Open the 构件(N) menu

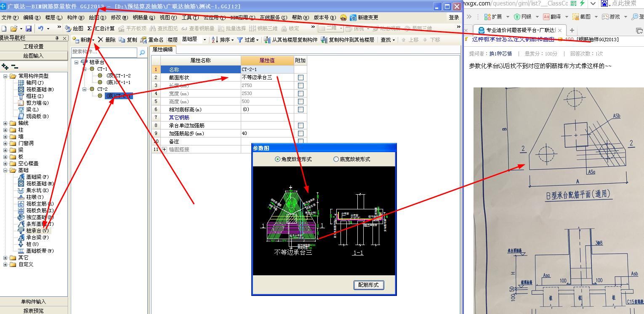[x=75, y=18]
